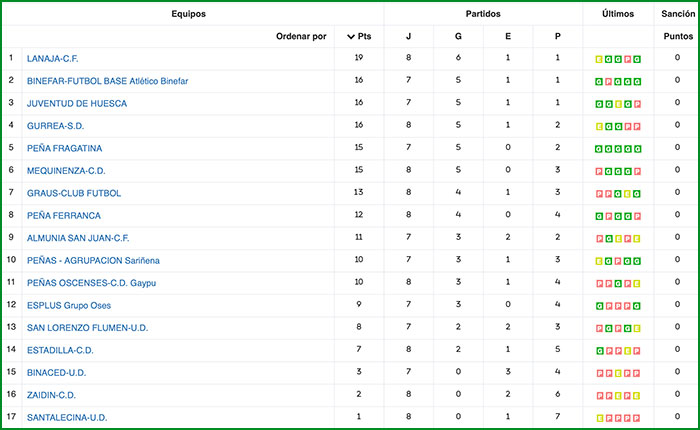Sort by E (drawn) column header

tap(508, 36)
